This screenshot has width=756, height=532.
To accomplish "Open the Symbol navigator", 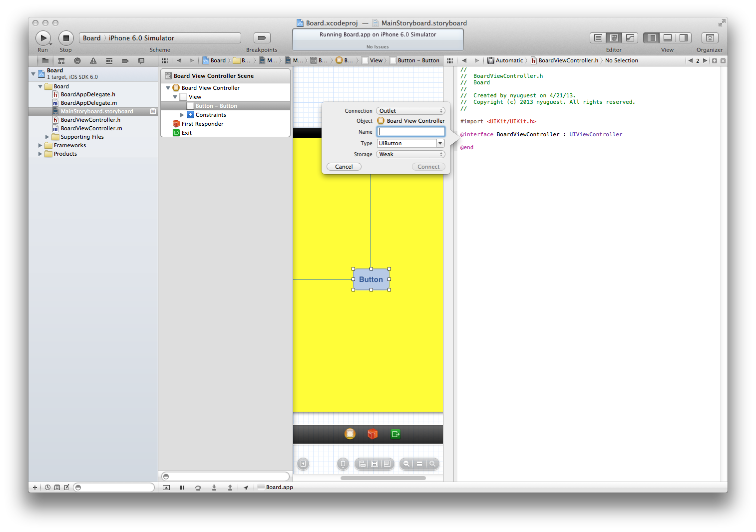I will tap(61, 61).
